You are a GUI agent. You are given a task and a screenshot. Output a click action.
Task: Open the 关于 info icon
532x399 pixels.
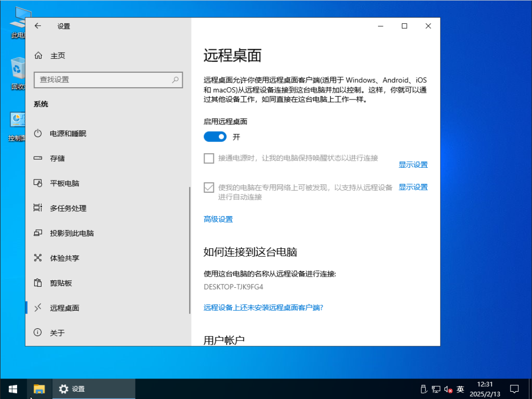pos(38,333)
